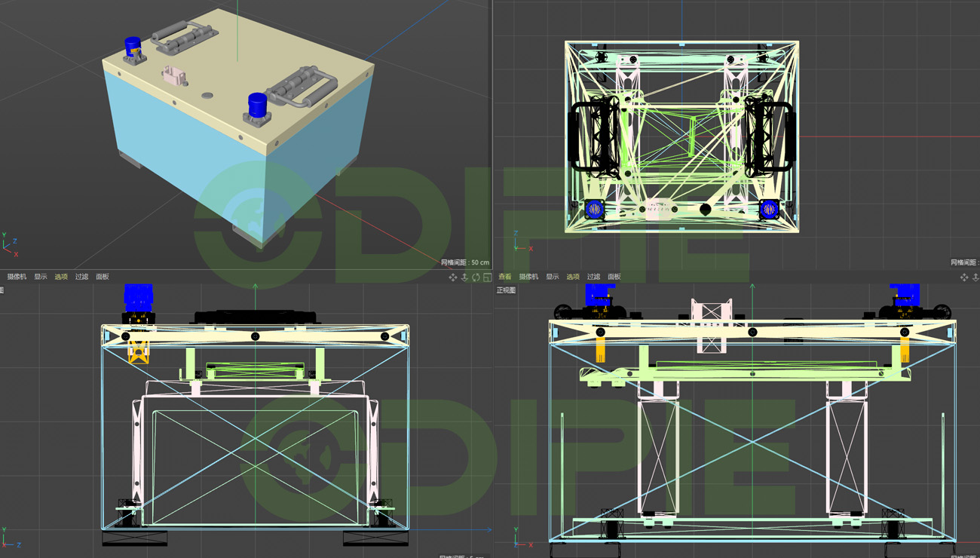Click the pan icon in the right view viewport
This screenshot has width=980, height=558.
click(x=452, y=277)
